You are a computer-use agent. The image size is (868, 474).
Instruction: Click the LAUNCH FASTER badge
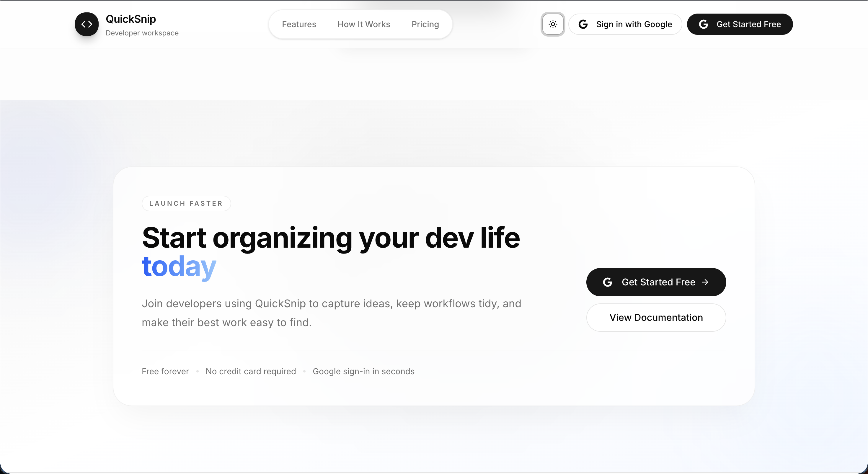pyautogui.click(x=186, y=203)
